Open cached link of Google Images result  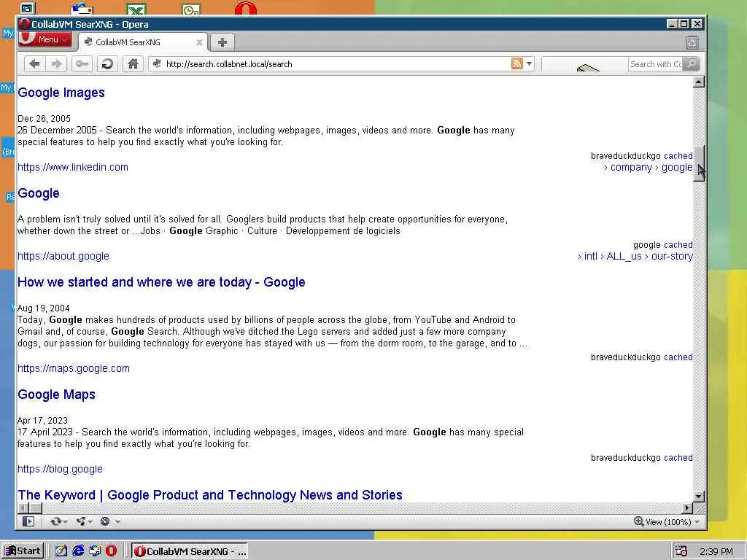tap(678, 156)
